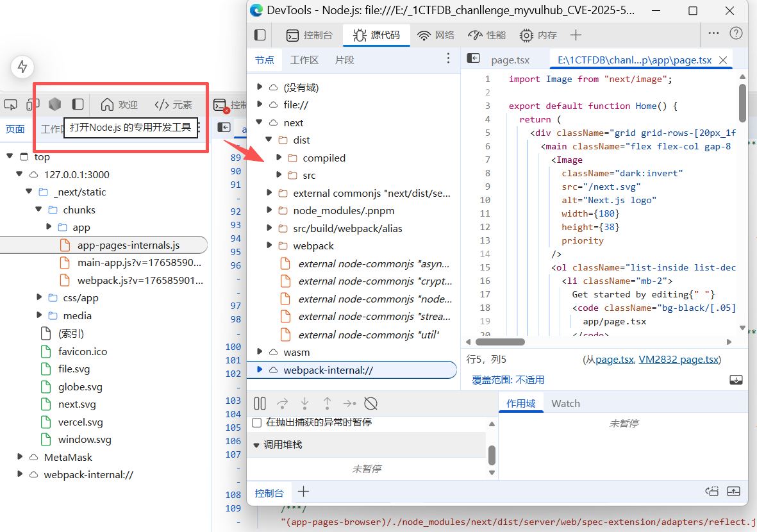The height and width of the screenshot is (532, 757).
Task: Click the pause script execution button
Action: (260, 403)
